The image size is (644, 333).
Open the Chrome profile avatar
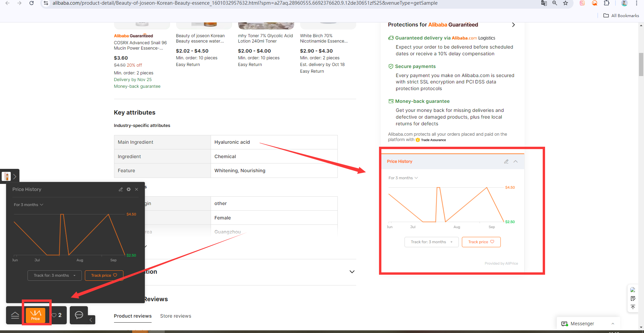click(624, 3)
